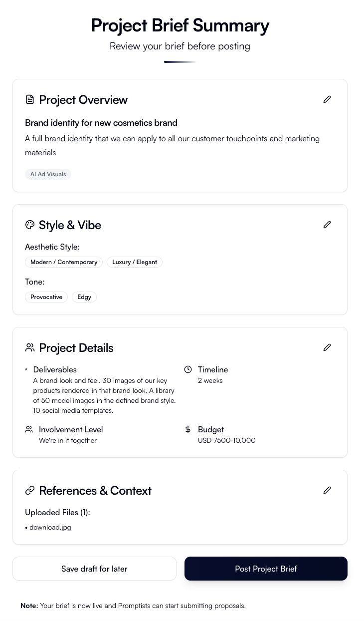364x621 pixels.
Task: Click the people icon beside Project Details
Action: (x=30, y=347)
